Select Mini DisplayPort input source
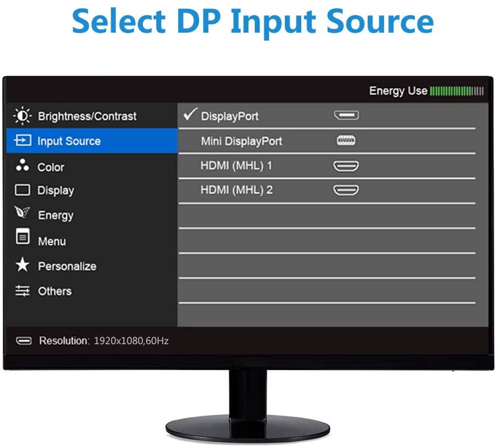 (x=327, y=141)
